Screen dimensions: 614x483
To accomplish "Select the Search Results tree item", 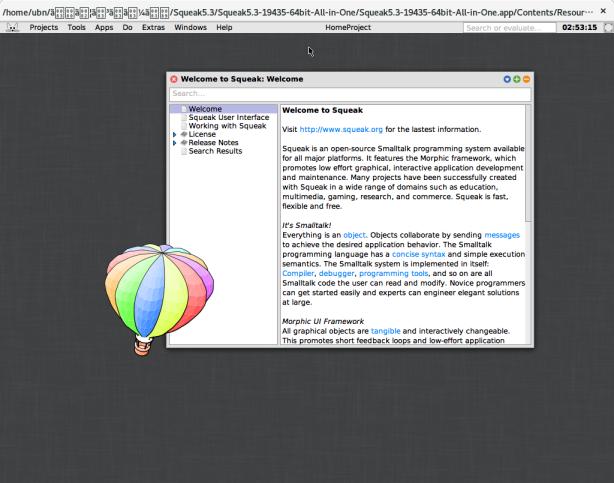I will click(215, 151).
